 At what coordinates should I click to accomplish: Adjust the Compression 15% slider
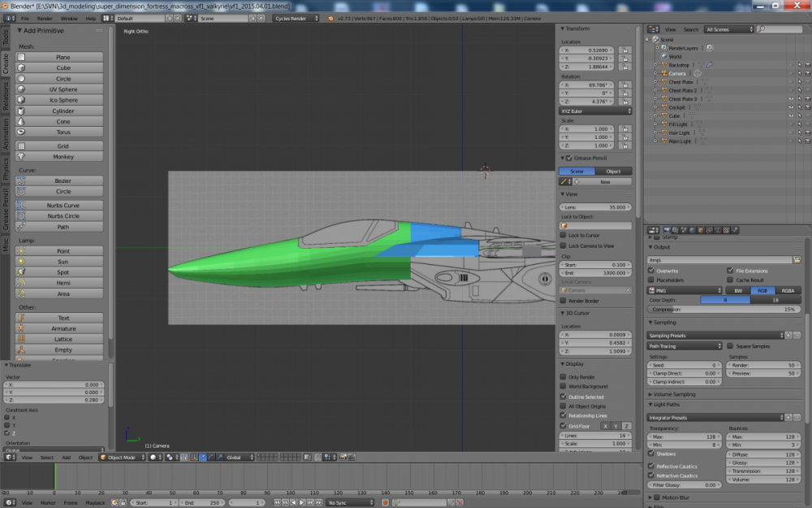pyautogui.click(x=724, y=310)
